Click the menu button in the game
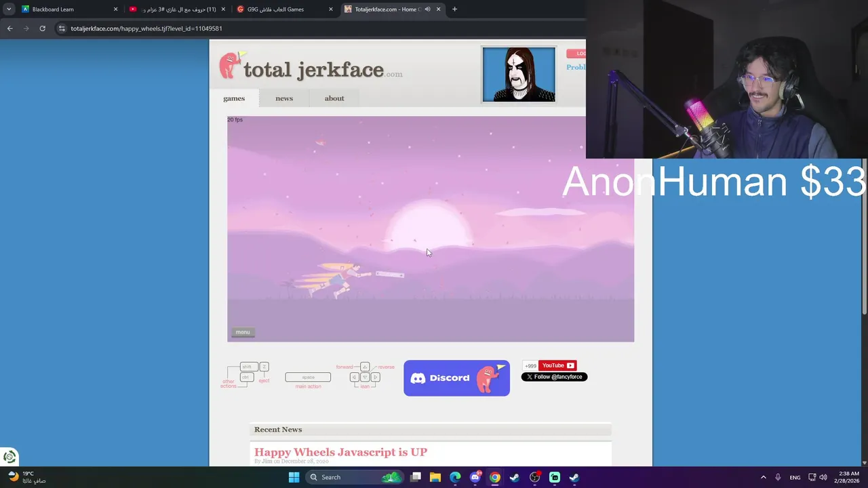This screenshot has width=868, height=488. pyautogui.click(x=243, y=332)
